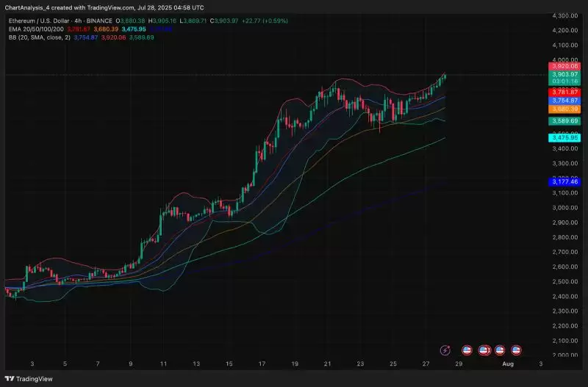
Task: Click the cyan 3,475.95 EMA price label
Action: point(565,137)
